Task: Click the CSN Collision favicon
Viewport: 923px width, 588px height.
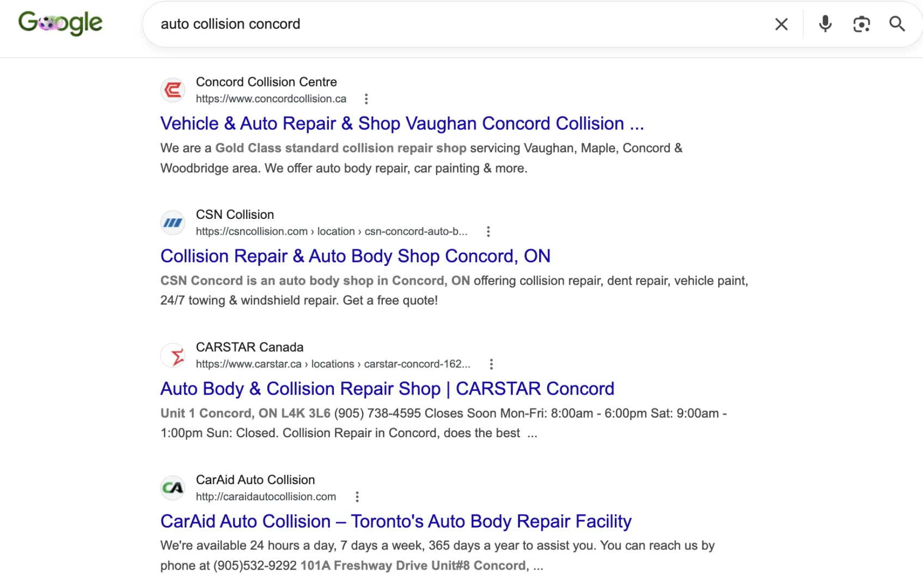Action: tap(173, 223)
